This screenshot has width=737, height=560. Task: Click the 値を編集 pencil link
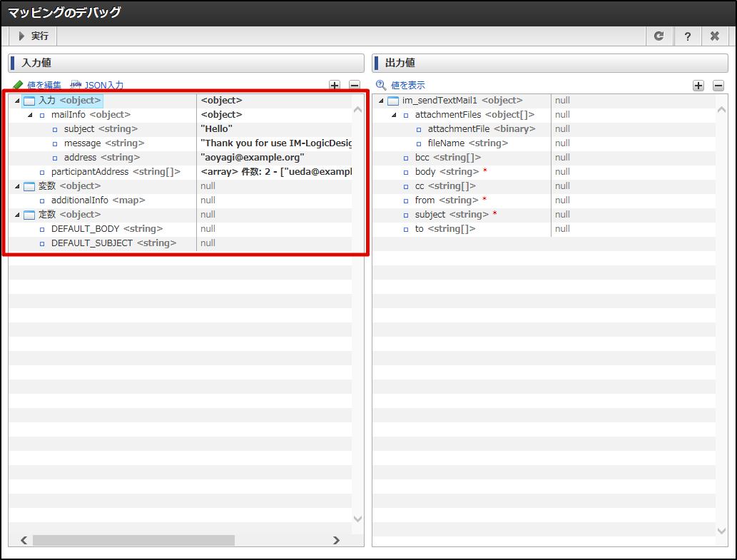(x=38, y=86)
